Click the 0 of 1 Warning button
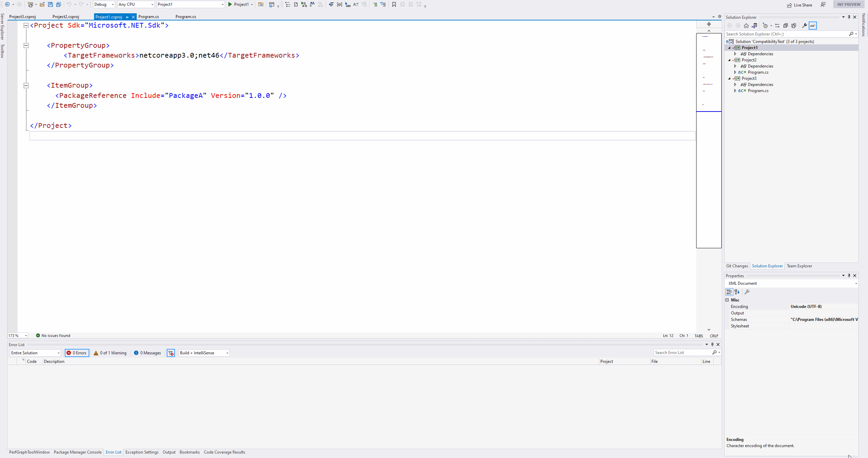 click(x=109, y=353)
